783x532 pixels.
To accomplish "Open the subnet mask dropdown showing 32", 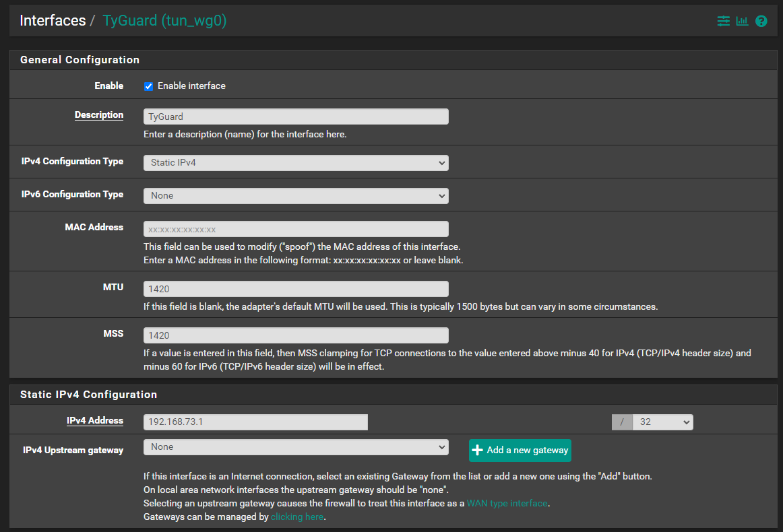I will [662, 422].
